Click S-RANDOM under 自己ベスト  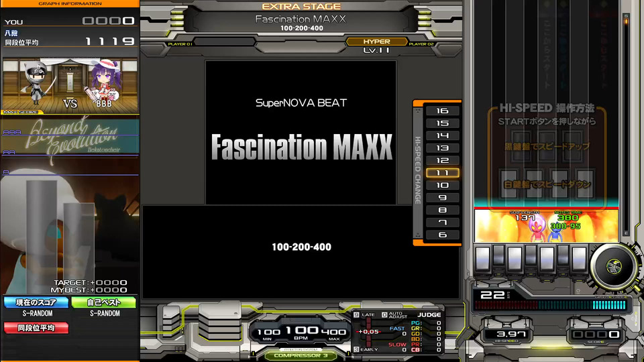coord(105,313)
